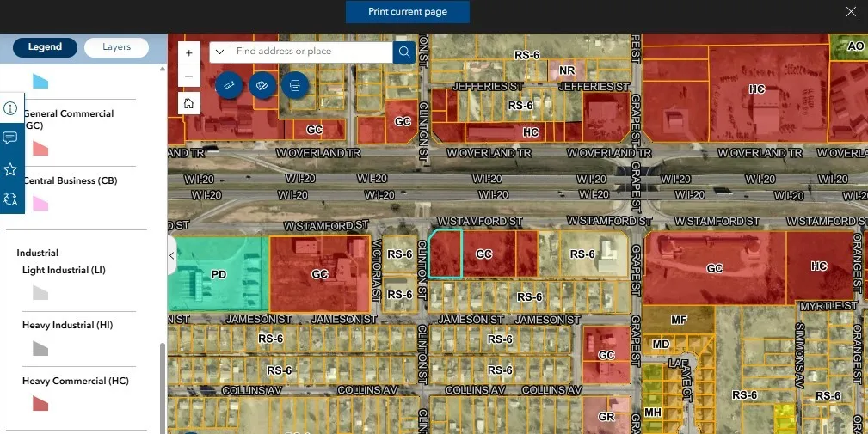Click the legend scroll up arrow
The image size is (868, 434).
163,69
